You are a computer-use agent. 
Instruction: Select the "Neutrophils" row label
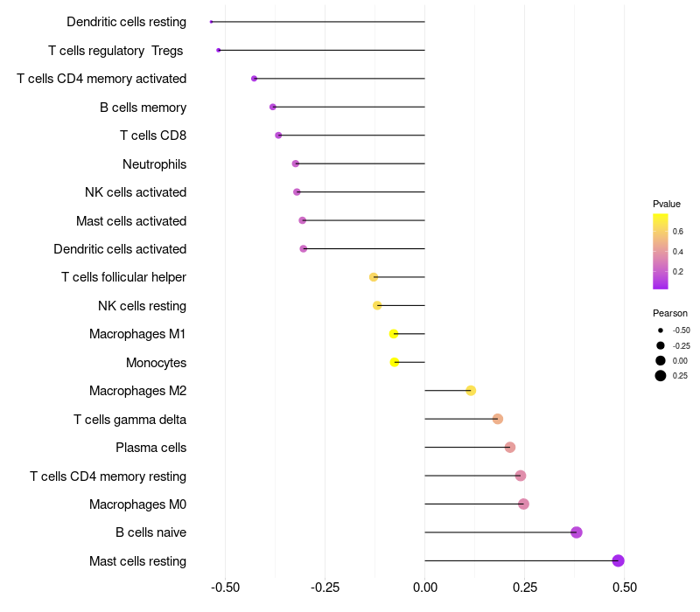(154, 164)
